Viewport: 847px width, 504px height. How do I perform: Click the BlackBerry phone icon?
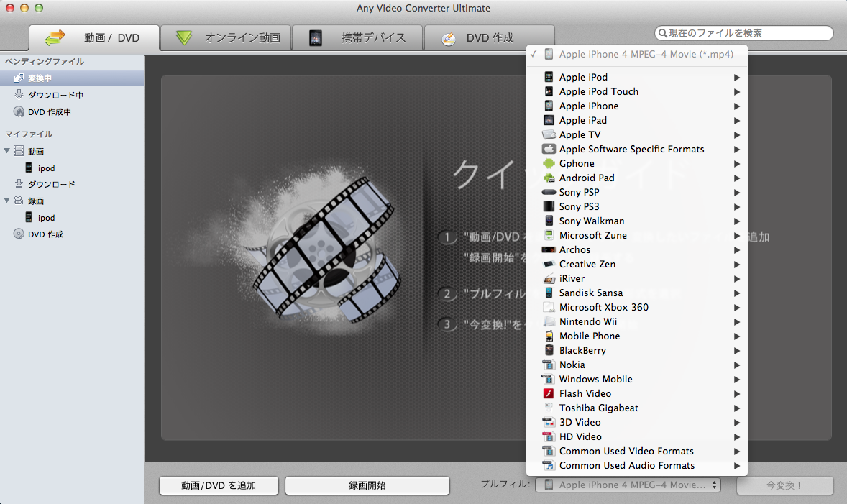[549, 350]
